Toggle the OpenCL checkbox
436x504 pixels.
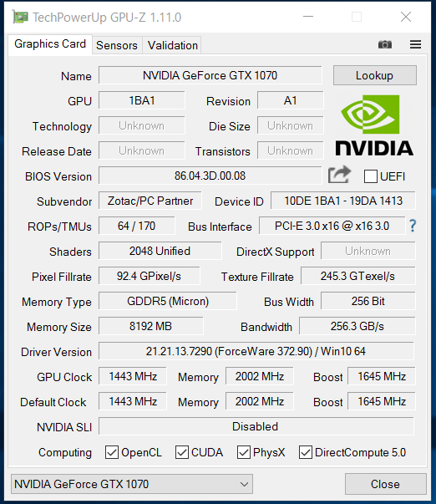click(112, 452)
